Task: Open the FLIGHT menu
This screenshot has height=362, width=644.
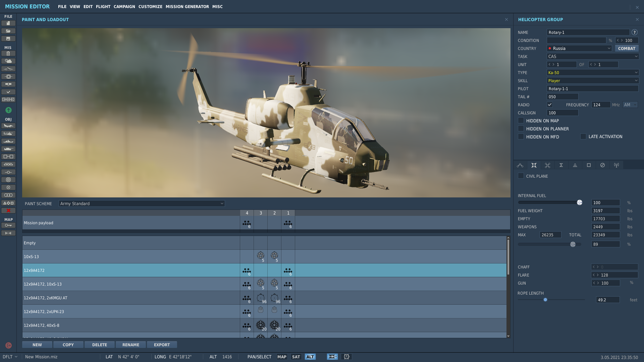Action: point(103,6)
